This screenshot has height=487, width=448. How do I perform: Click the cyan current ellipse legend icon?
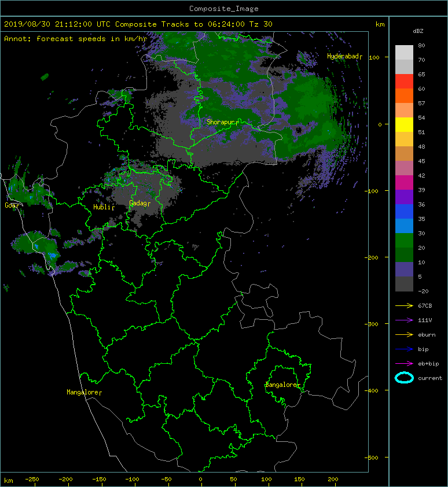coord(404,378)
